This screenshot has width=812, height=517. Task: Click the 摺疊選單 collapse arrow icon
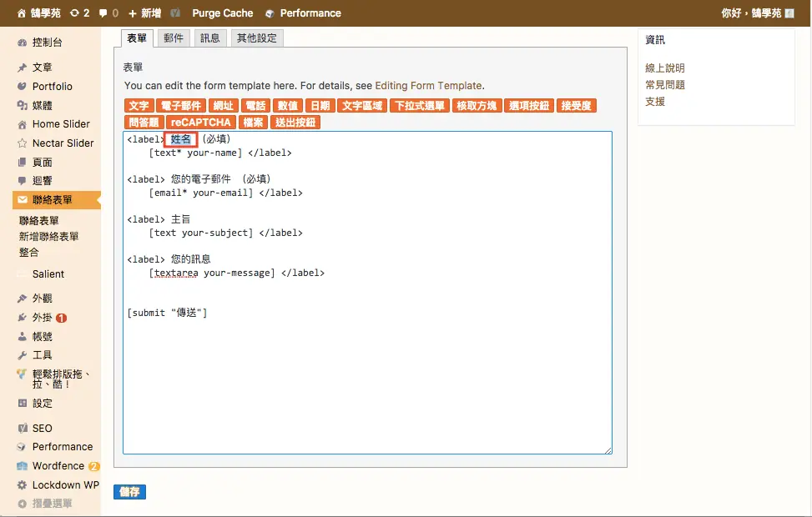coord(22,504)
